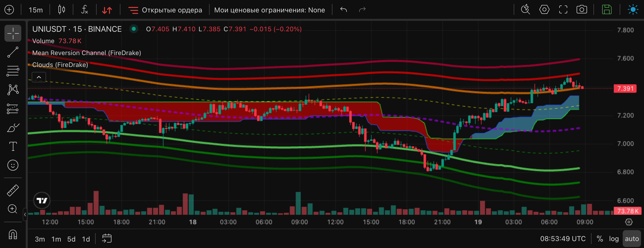Open the indicators fx menu
The image size is (644, 248).
pos(85,10)
